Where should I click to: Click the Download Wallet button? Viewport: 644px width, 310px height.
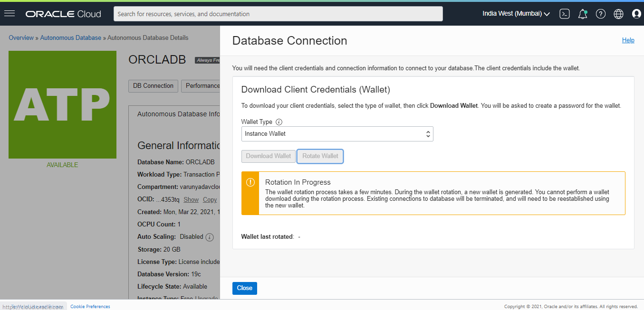click(x=269, y=156)
